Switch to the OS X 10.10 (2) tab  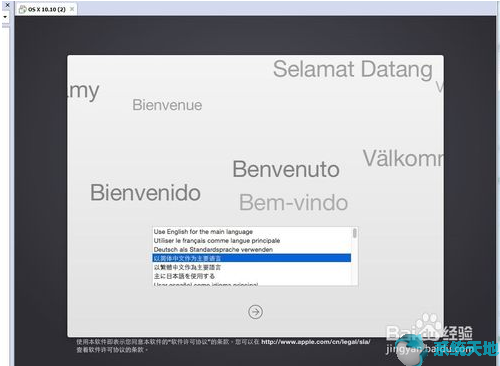point(47,9)
